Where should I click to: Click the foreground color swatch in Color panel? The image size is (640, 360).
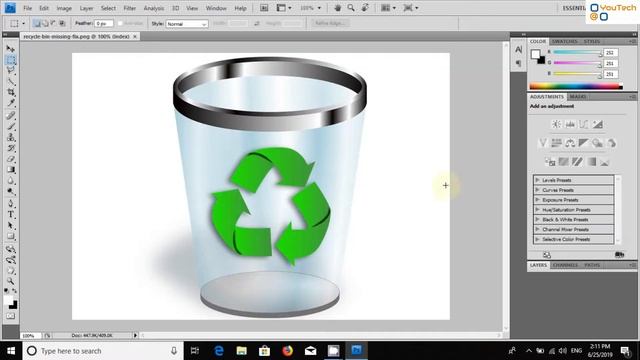tap(536, 54)
